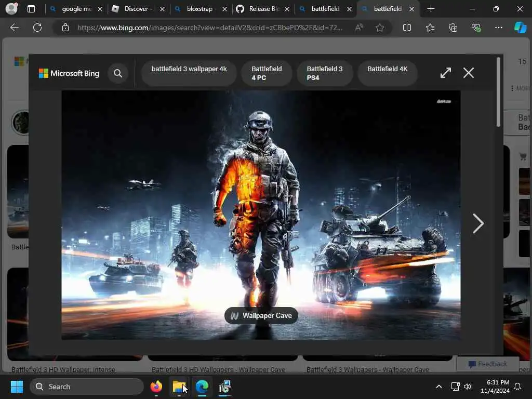Image resolution: width=532 pixels, height=399 pixels.
Task: Open the notifications bell icon
Action: (517, 387)
